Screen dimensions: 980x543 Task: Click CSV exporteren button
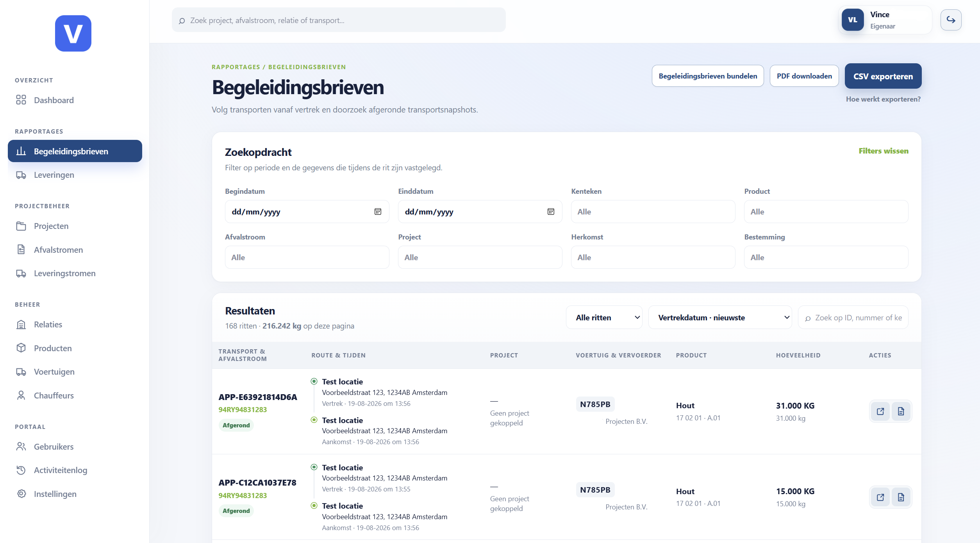click(883, 76)
